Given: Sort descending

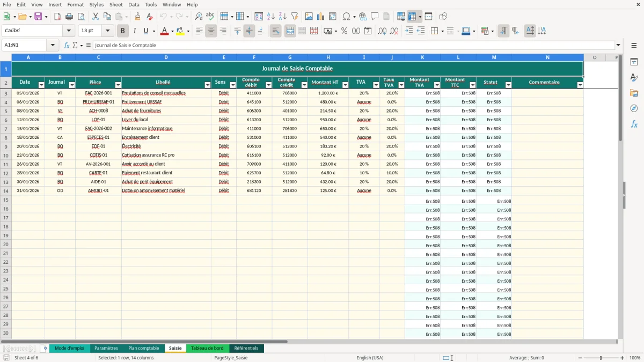Looking at the screenshot, I should coord(283,17).
